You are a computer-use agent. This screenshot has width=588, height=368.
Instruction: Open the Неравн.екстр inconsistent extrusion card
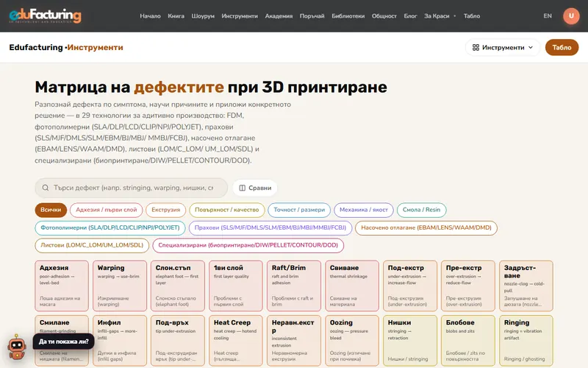(x=294, y=341)
